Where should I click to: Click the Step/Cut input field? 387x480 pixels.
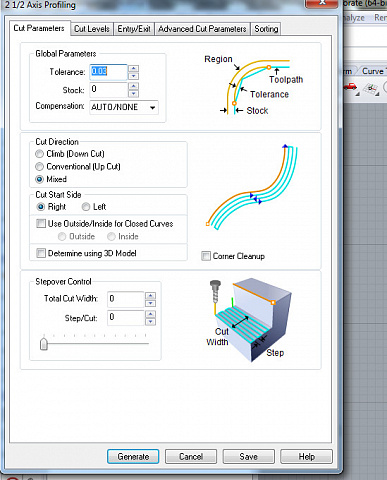point(125,317)
